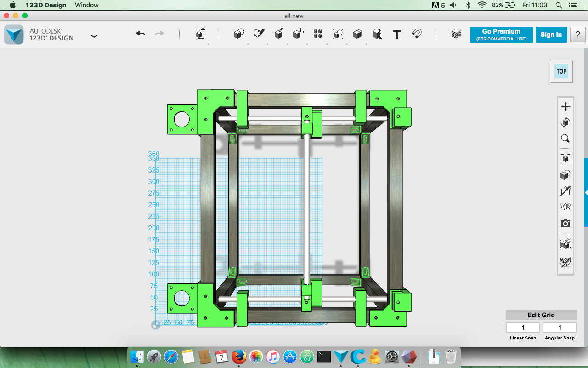
Task: Open System Preferences from the Dock
Action: 392,356
